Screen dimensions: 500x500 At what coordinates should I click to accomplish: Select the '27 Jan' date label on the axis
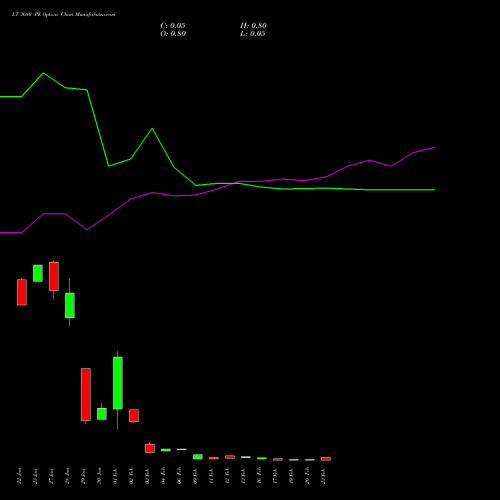click(x=51, y=476)
